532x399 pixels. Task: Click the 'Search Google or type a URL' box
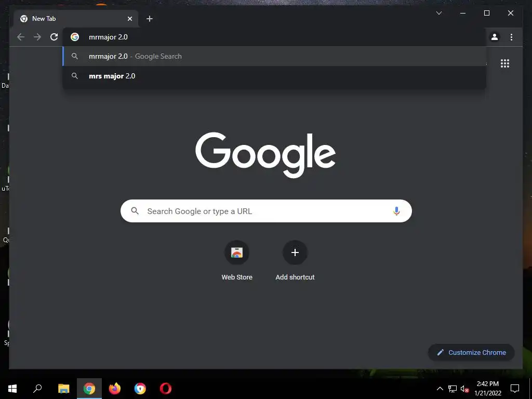point(266,211)
